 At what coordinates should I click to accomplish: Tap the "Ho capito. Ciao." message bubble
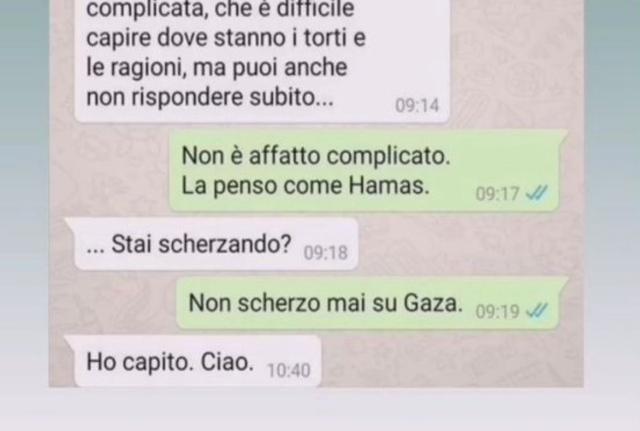click(195, 362)
